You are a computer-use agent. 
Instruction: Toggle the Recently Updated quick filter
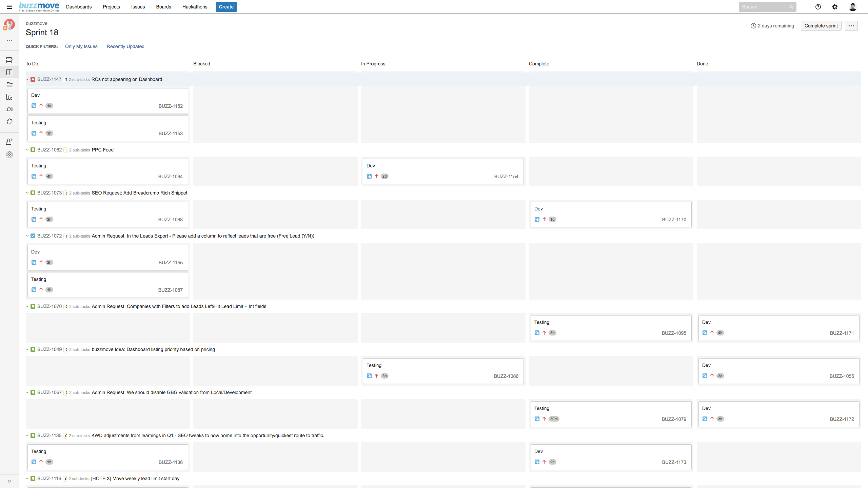point(125,46)
